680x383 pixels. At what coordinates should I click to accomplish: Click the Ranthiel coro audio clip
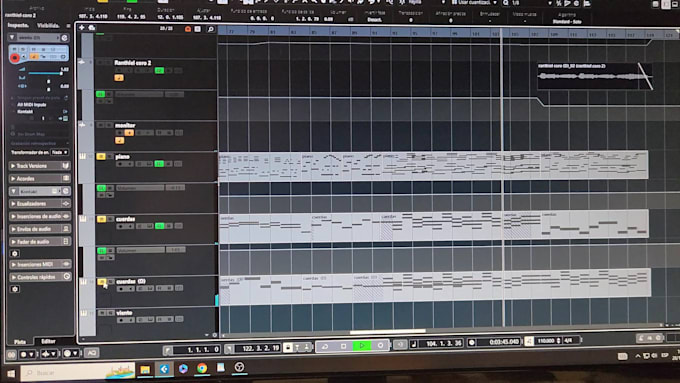tap(595, 76)
